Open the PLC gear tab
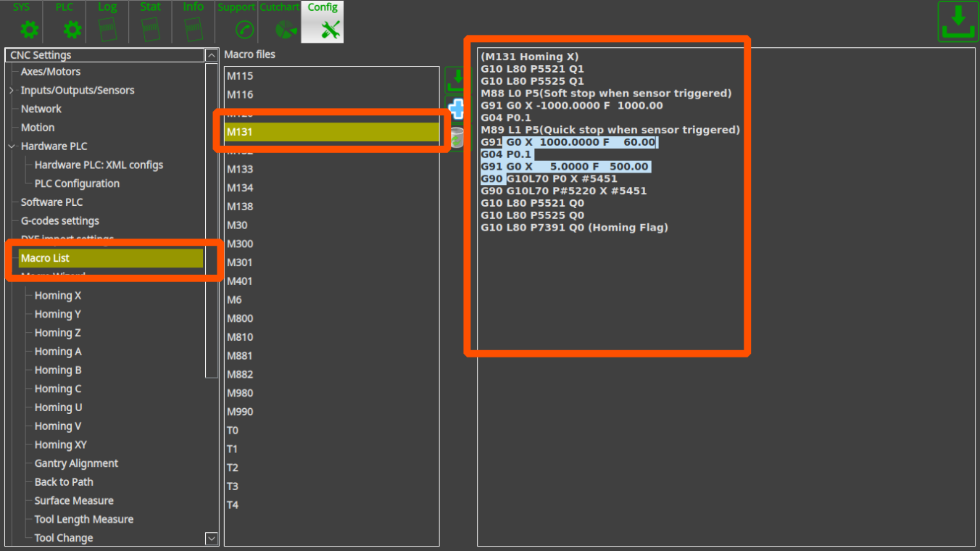This screenshot has height=551, width=980. coord(65,22)
